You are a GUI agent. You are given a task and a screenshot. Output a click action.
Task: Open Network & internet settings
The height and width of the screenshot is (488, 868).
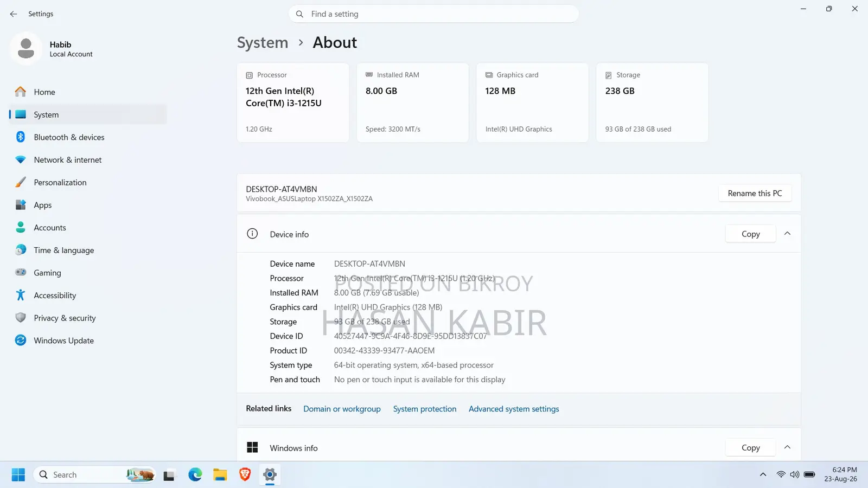point(88,160)
